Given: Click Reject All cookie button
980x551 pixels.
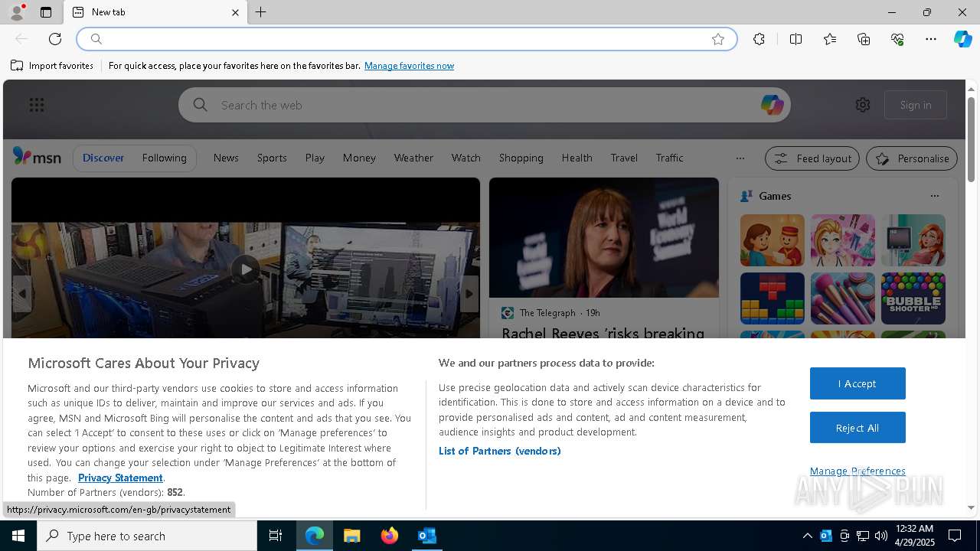Looking at the screenshot, I should [x=857, y=428].
